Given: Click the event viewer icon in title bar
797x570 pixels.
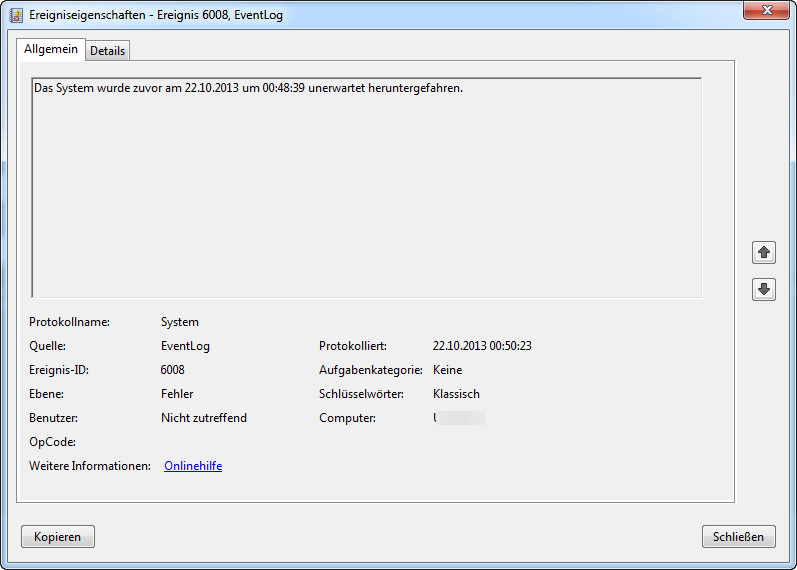Looking at the screenshot, I should [16, 14].
